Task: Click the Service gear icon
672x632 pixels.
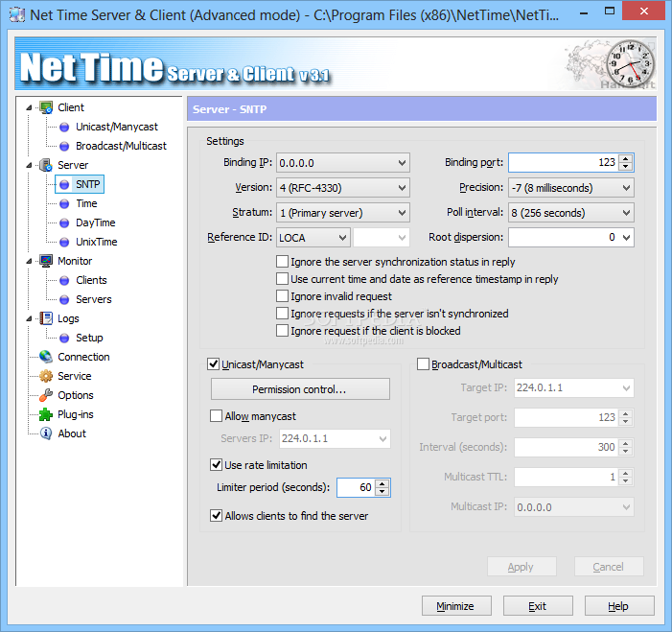Action: coord(46,376)
